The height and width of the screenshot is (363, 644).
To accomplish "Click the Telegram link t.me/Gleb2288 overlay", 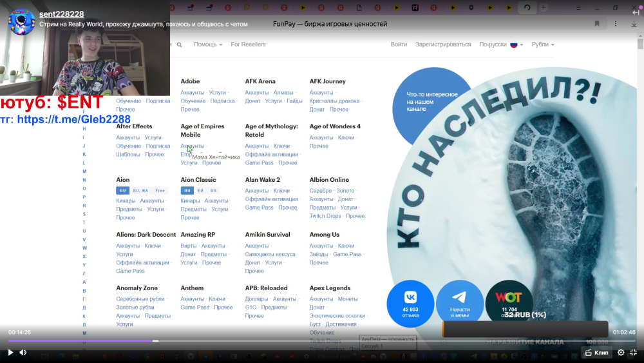I will [x=74, y=119].
